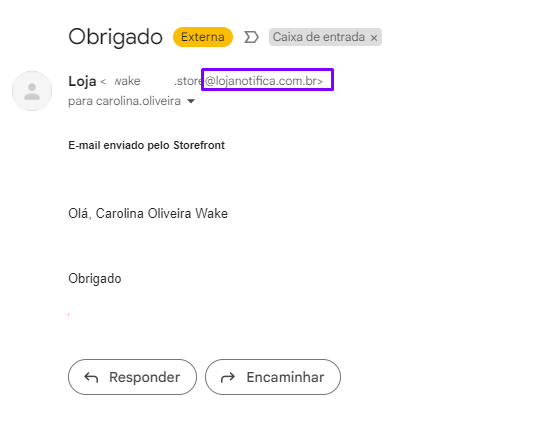Viewport: 533px width, 436px height.
Task: Click the @lojanotifica.com.br sender address
Action: tap(264, 81)
